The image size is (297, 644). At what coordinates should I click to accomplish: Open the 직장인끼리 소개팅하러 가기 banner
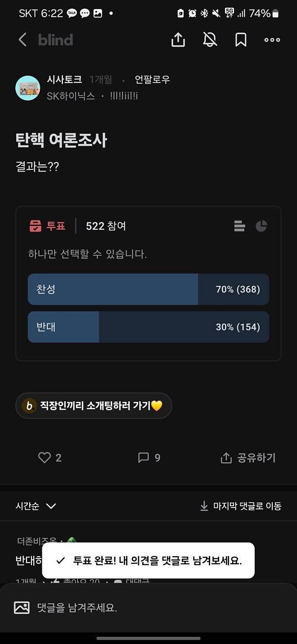pyautogui.click(x=94, y=405)
